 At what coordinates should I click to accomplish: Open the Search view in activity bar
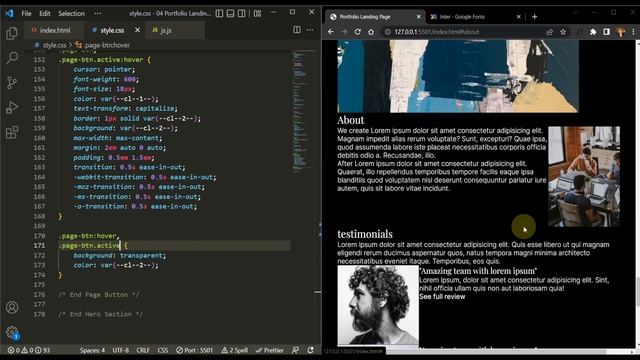pos(12,58)
